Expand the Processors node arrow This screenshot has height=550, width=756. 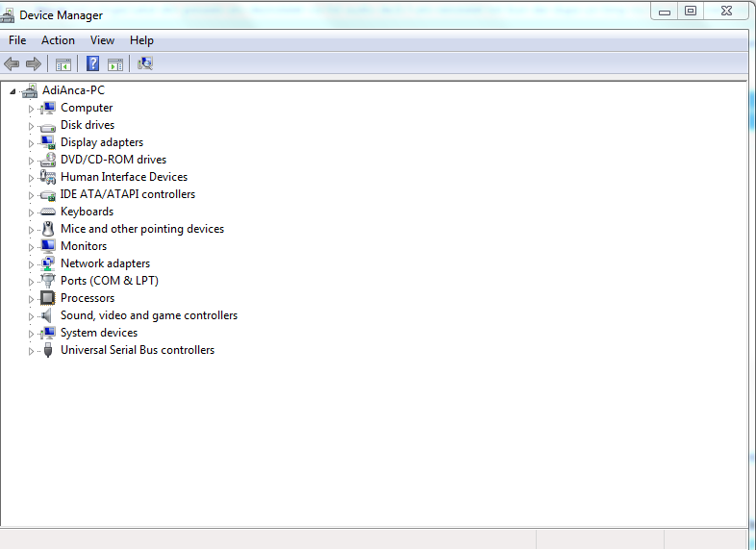(31, 299)
